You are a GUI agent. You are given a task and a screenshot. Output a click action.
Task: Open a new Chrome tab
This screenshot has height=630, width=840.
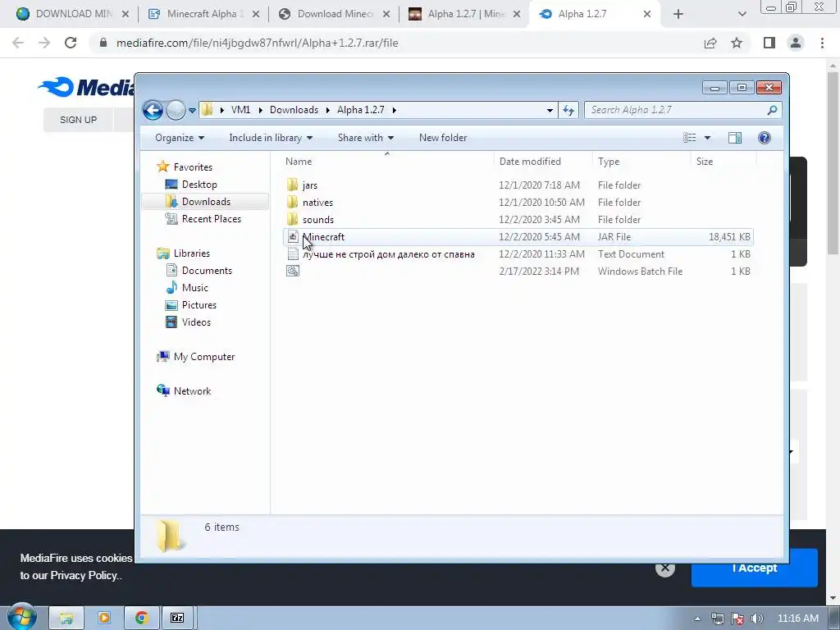point(678,14)
